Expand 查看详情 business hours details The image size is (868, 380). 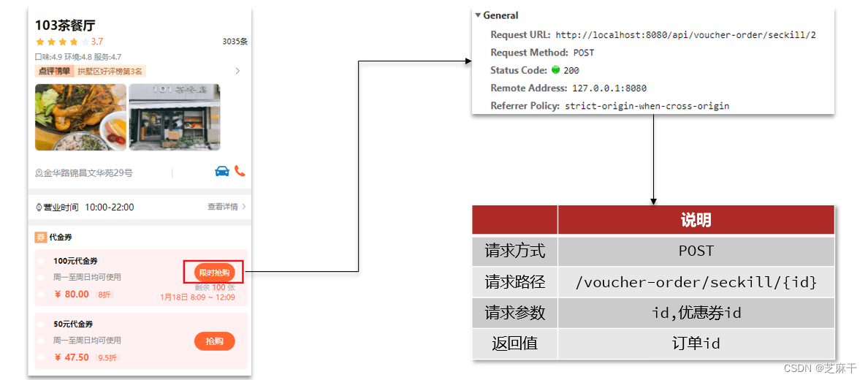[226, 207]
